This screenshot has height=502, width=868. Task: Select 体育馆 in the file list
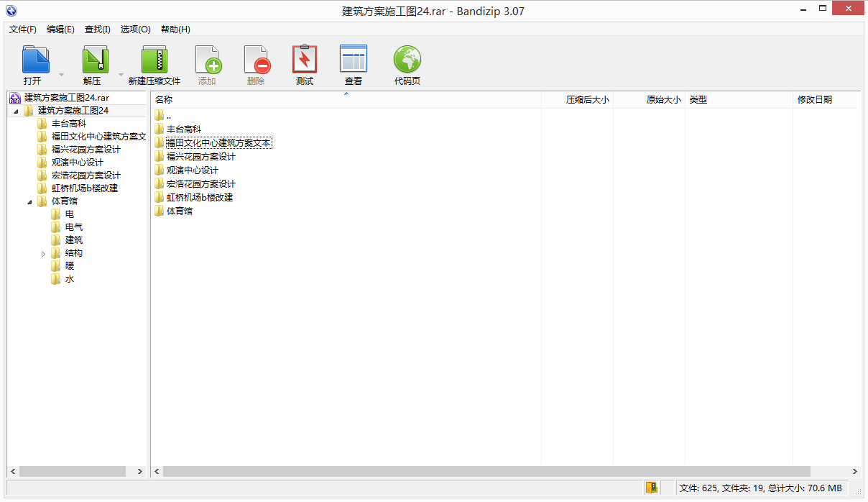click(x=180, y=211)
